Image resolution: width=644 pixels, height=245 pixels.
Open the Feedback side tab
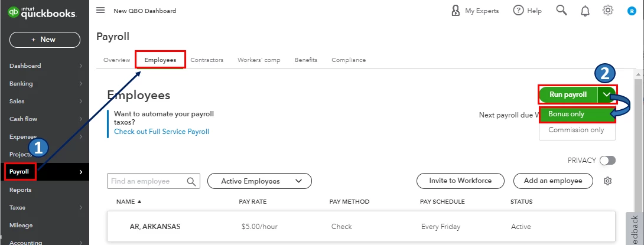pos(635,228)
